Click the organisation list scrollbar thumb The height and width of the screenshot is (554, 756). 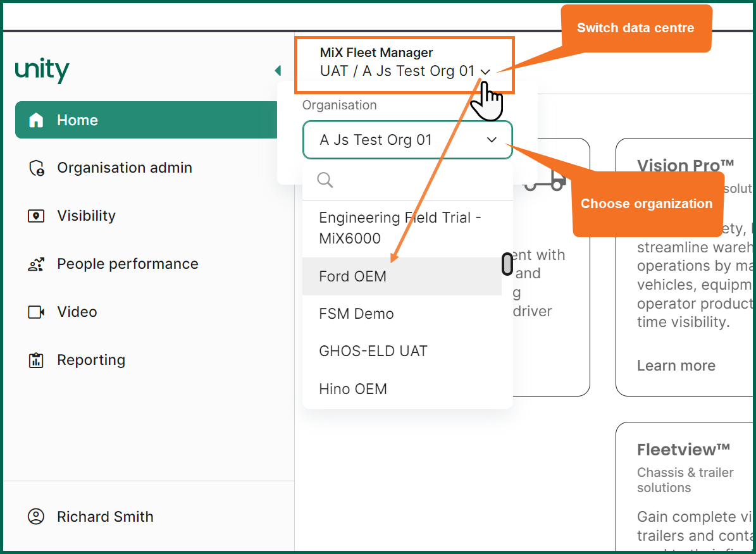tap(507, 264)
